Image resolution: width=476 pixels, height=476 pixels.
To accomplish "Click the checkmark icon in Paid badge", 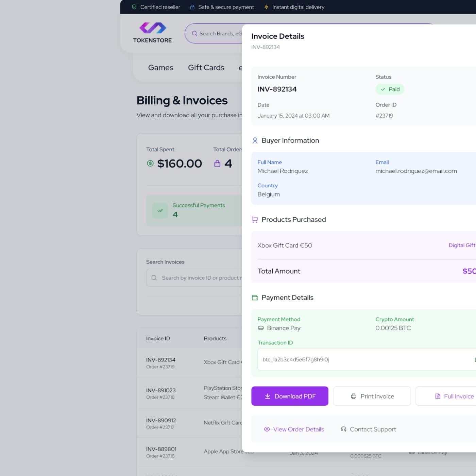I will click(x=383, y=89).
